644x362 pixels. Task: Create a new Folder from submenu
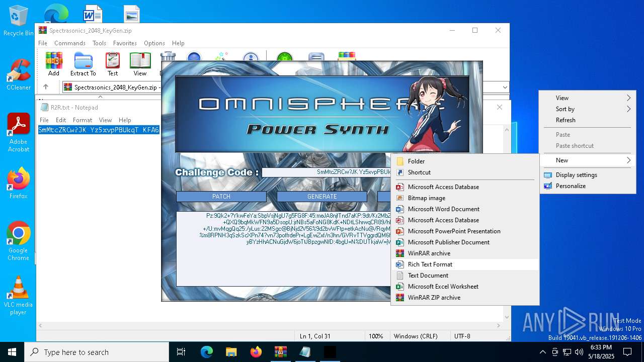[465, 161]
